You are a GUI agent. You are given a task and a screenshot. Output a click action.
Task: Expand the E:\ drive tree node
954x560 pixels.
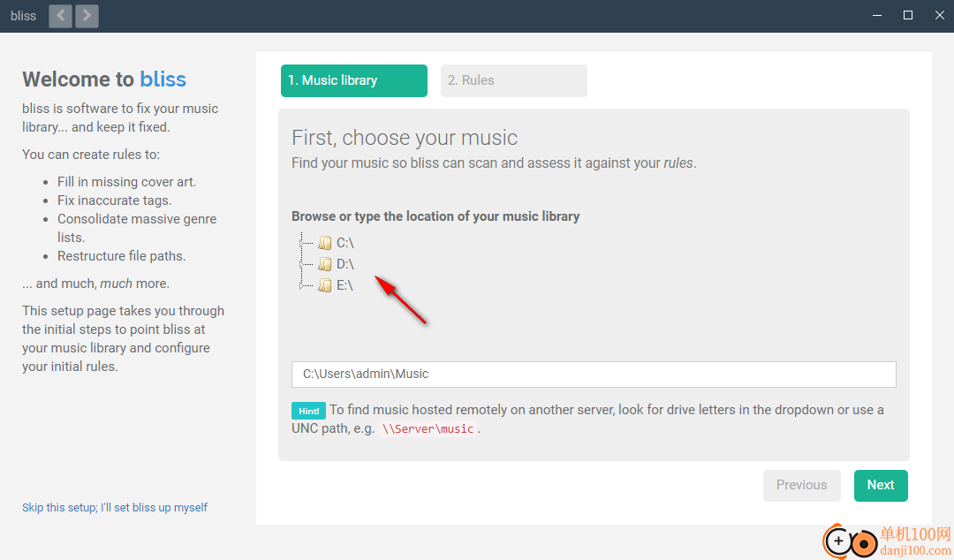click(x=301, y=286)
